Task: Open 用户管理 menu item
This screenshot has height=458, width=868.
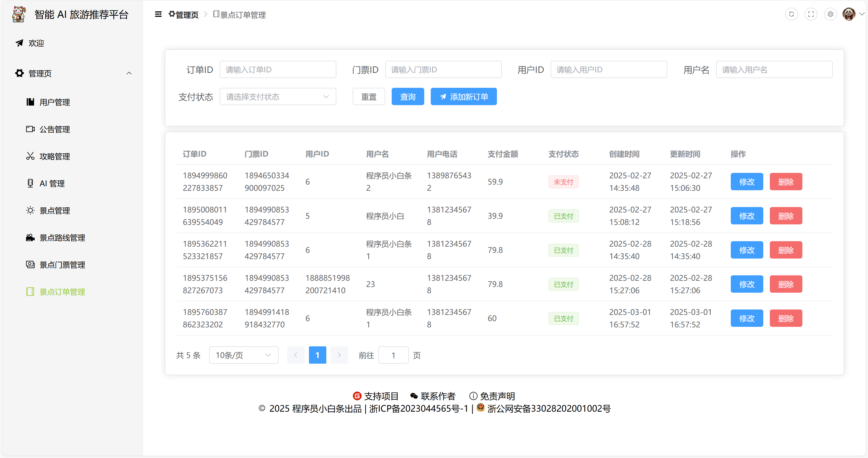Action: 55,102
